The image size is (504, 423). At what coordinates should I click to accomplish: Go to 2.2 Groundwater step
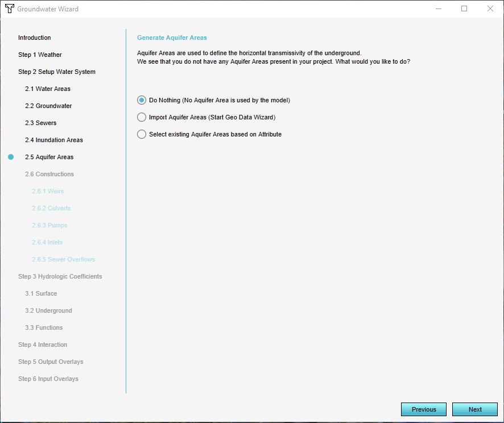48,106
